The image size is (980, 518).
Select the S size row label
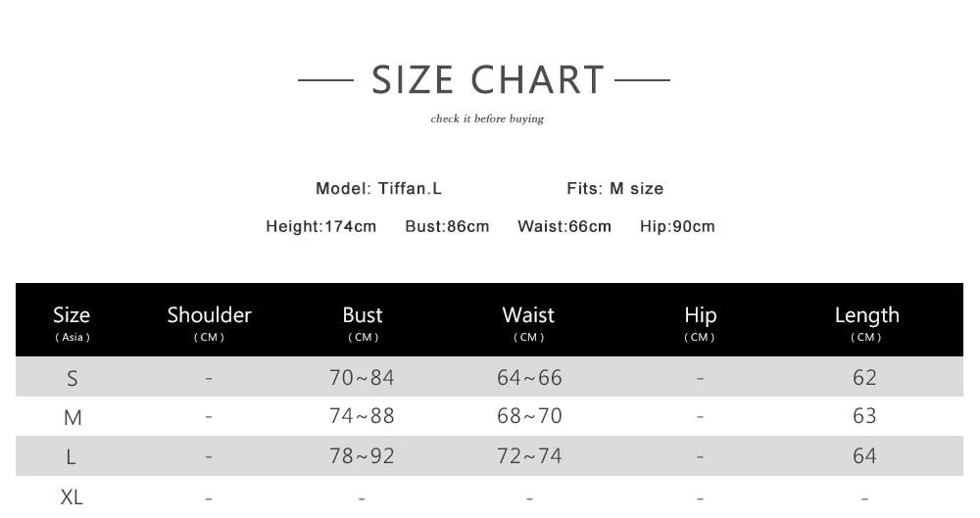tap(72, 378)
